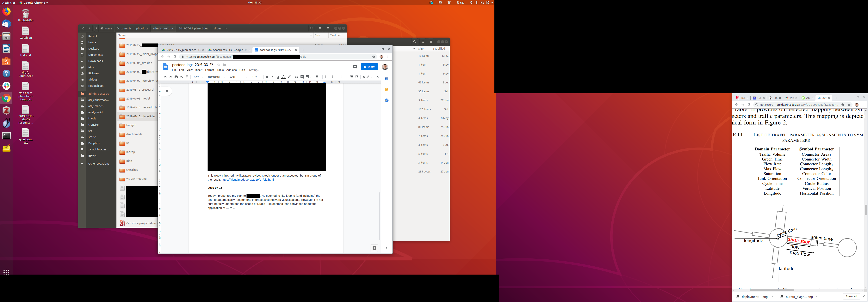Click the blue Share button
The height and width of the screenshot is (302, 868).
click(369, 67)
